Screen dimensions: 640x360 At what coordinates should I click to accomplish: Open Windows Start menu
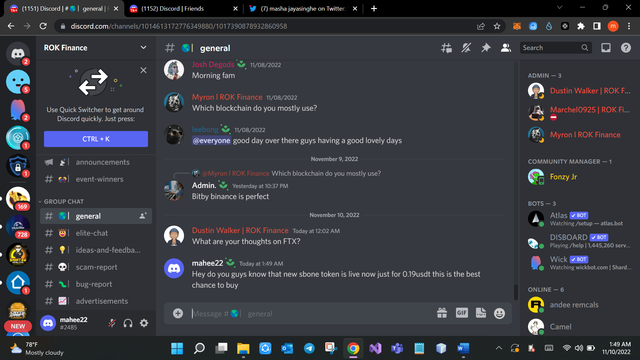coord(177,348)
